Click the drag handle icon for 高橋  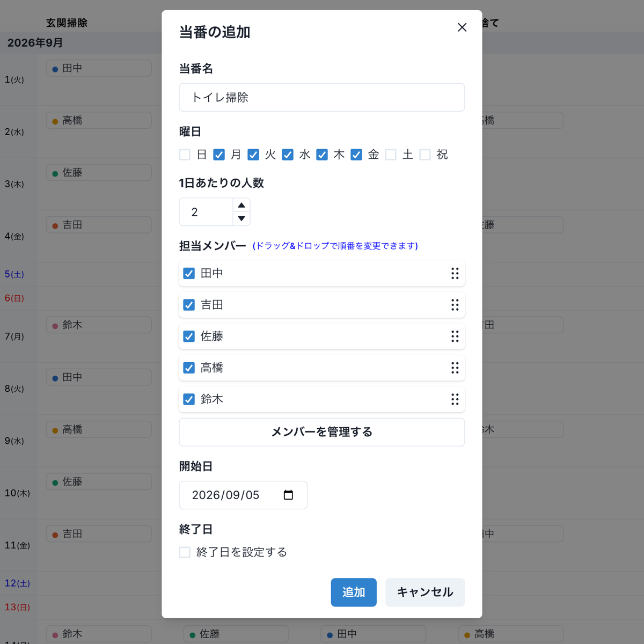click(455, 368)
